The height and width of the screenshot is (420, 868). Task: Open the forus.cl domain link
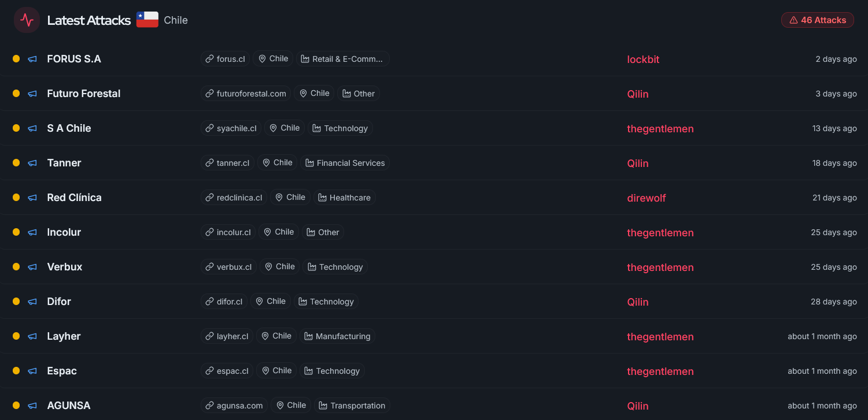(226, 59)
